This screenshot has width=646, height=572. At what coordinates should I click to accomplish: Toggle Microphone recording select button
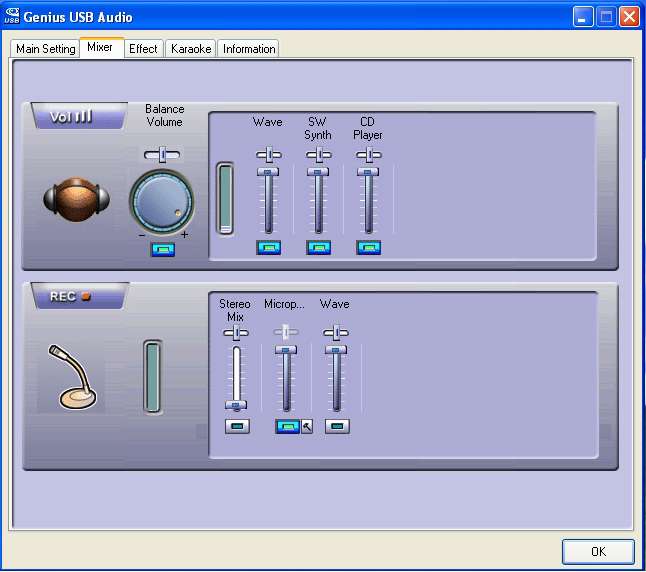pyautogui.click(x=288, y=426)
